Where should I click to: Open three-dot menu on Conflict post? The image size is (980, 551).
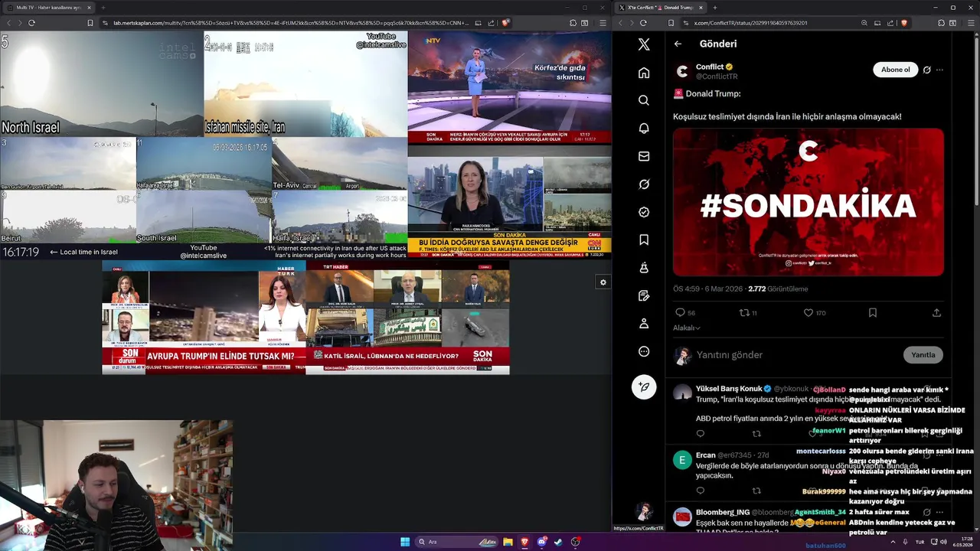click(939, 70)
